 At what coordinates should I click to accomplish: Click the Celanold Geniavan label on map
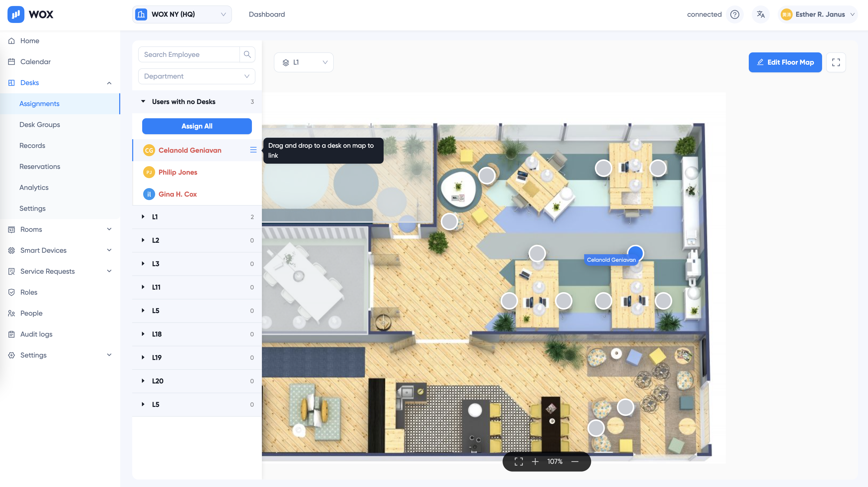[611, 260]
